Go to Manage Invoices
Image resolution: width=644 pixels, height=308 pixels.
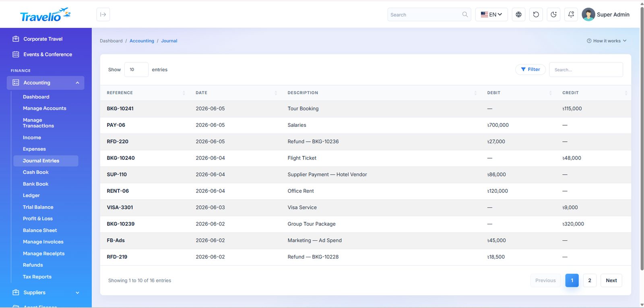coord(43,242)
